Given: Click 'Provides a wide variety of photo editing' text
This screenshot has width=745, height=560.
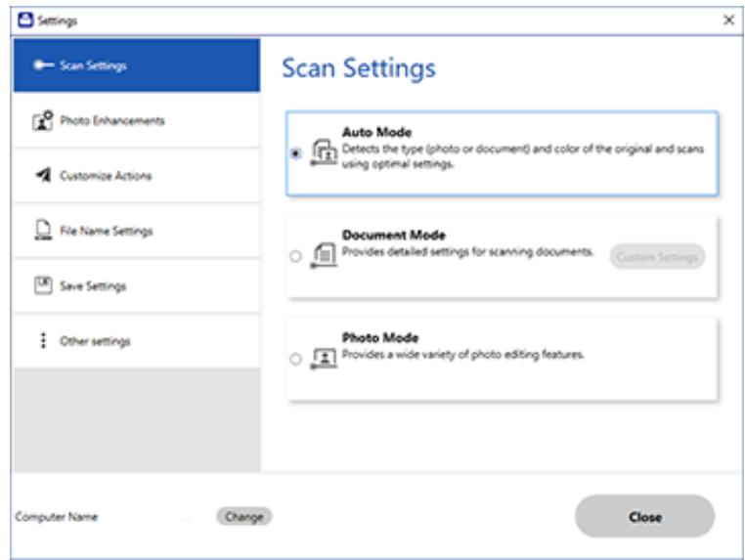Looking at the screenshot, I should tap(462, 355).
